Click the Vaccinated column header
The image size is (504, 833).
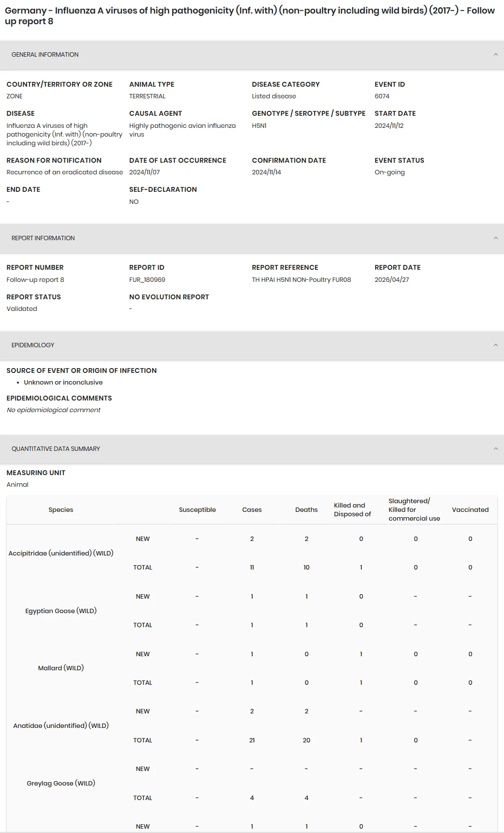470,510
